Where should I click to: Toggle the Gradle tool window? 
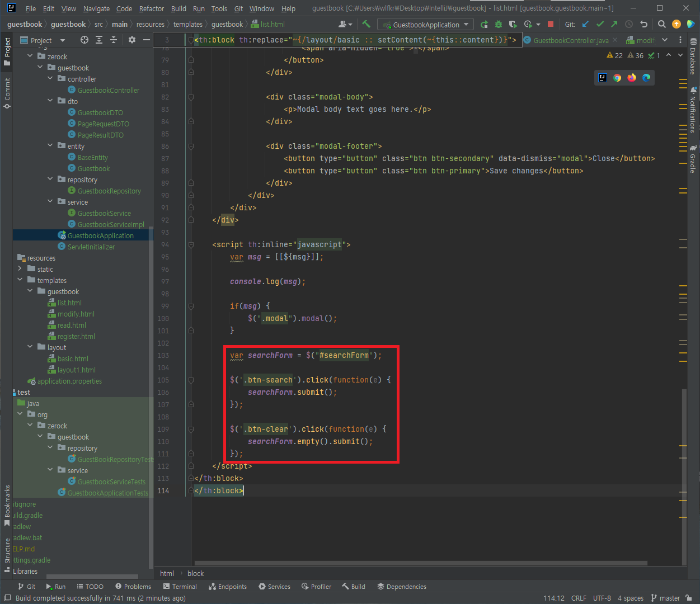[x=693, y=159]
